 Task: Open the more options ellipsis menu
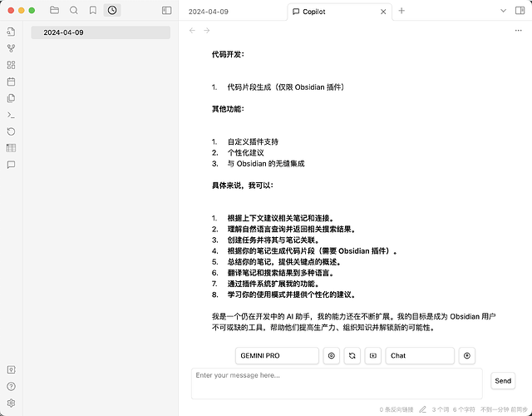pyautogui.click(x=518, y=31)
